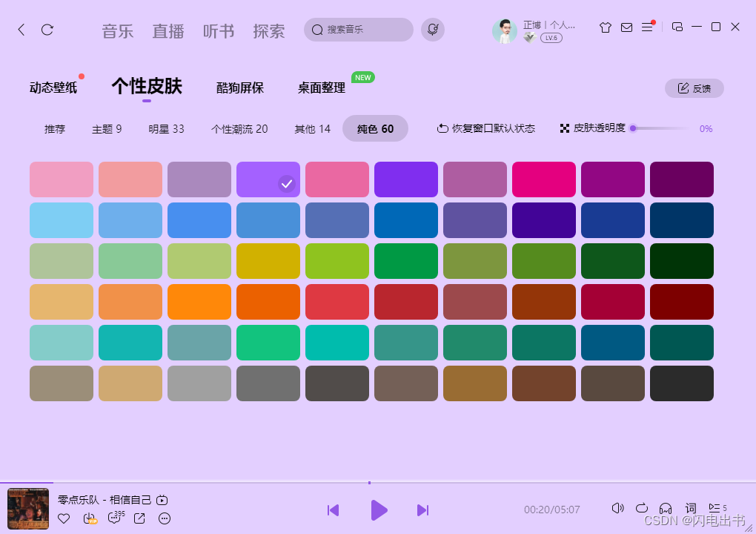Open the album cover thumbnail

click(28, 509)
